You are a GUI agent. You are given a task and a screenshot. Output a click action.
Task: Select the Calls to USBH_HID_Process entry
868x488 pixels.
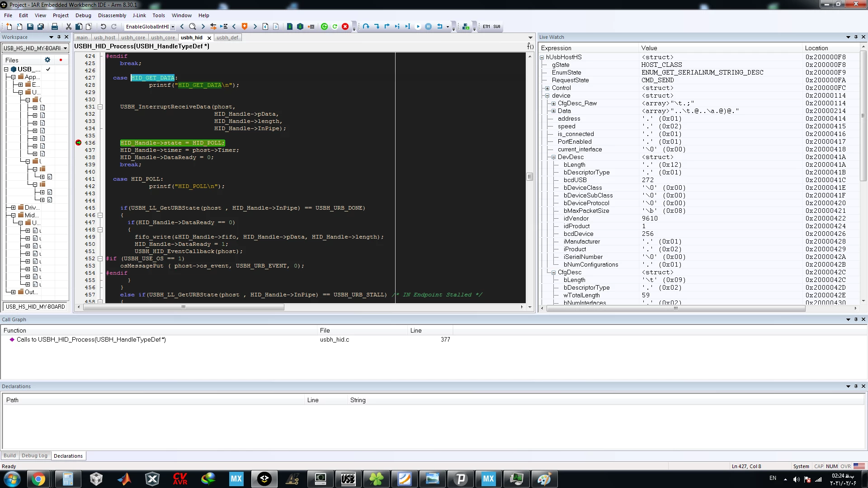tap(91, 339)
